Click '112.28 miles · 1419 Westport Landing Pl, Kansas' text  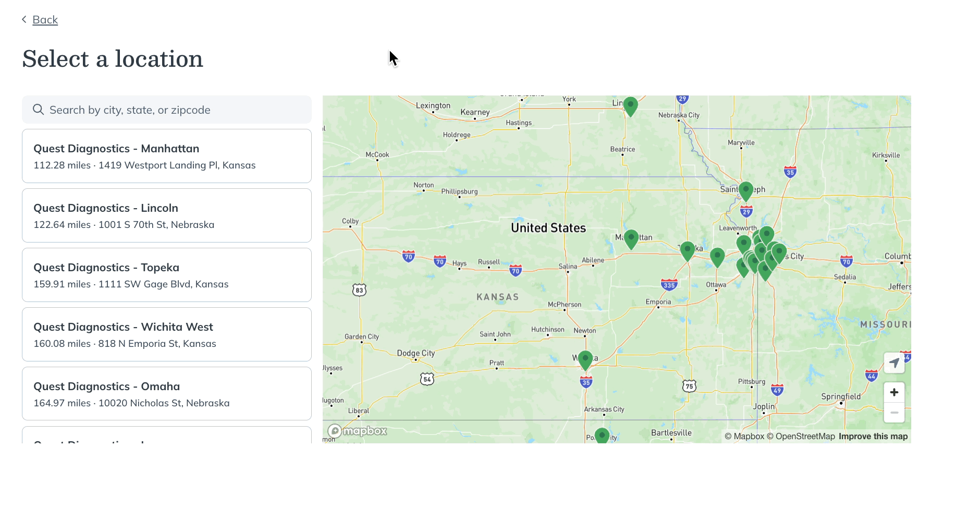tap(144, 165)
